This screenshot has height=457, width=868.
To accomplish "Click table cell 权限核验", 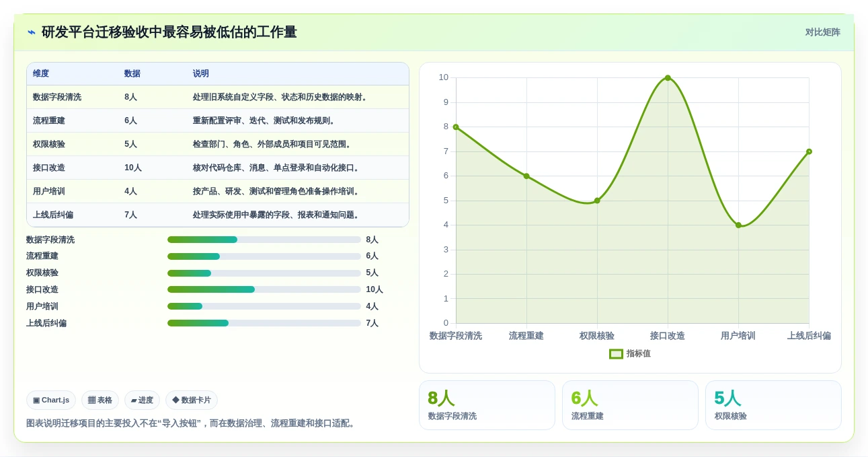I will [49, 144].
